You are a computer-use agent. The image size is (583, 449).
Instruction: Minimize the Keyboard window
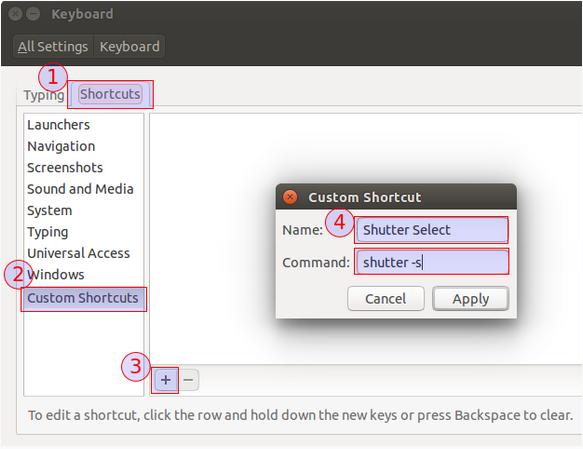tap(33, 14)
